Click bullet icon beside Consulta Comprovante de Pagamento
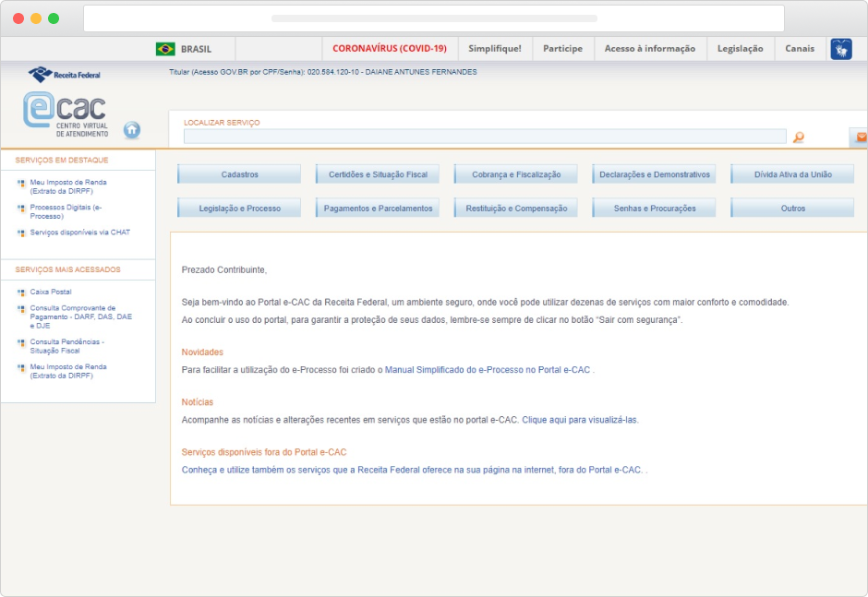The image size is (868, 597). 21,309
